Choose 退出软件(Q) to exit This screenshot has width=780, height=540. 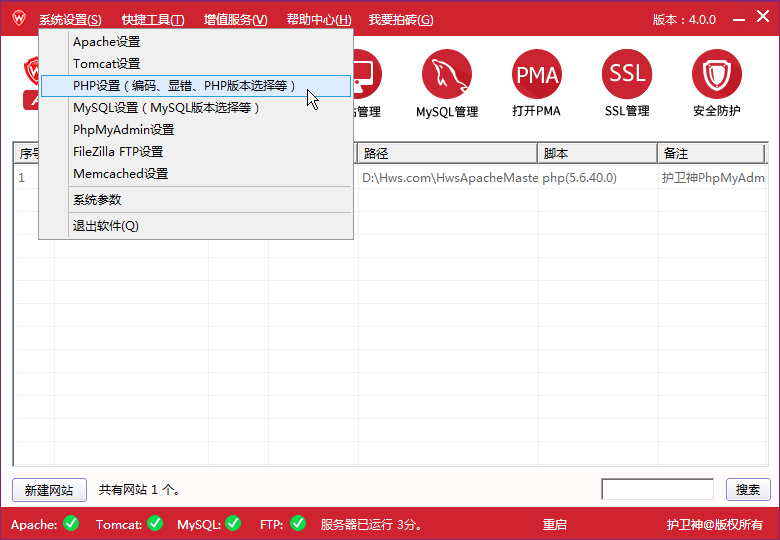106,226
